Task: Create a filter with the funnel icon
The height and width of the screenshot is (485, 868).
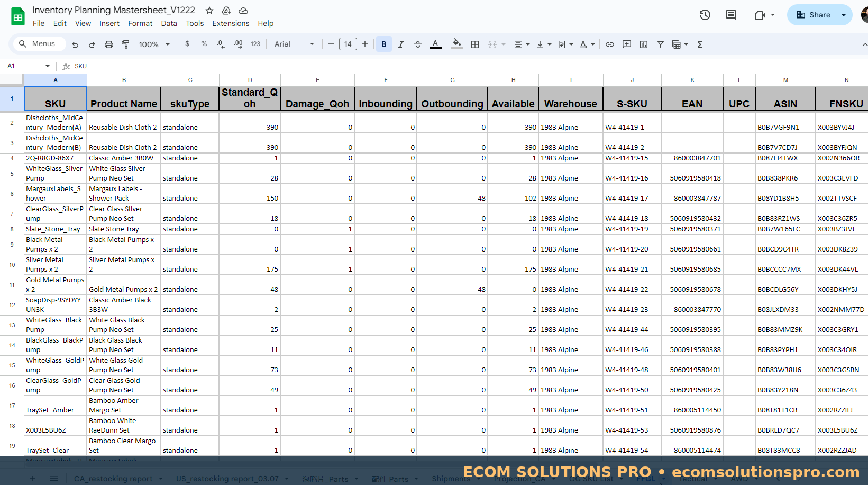Action: click(x=661, y=44)
